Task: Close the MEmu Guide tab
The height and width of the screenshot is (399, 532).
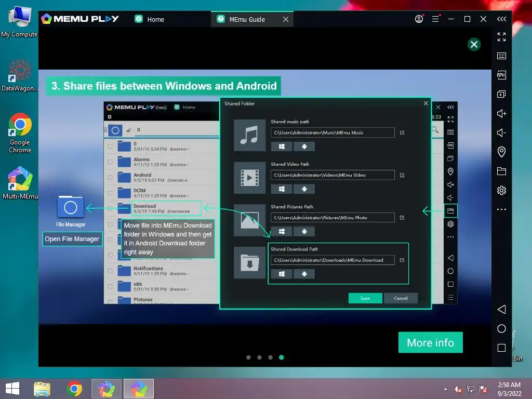Action: coord(286,19)
